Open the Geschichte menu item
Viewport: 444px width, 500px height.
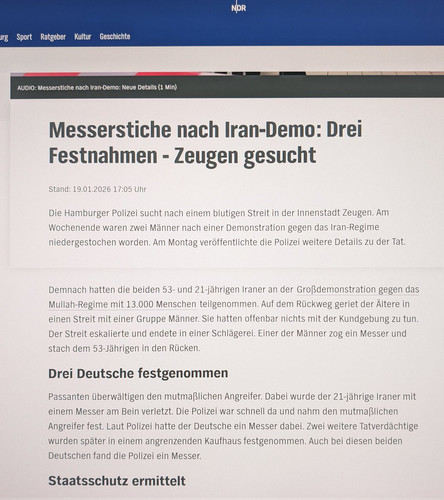click(115, 36)
